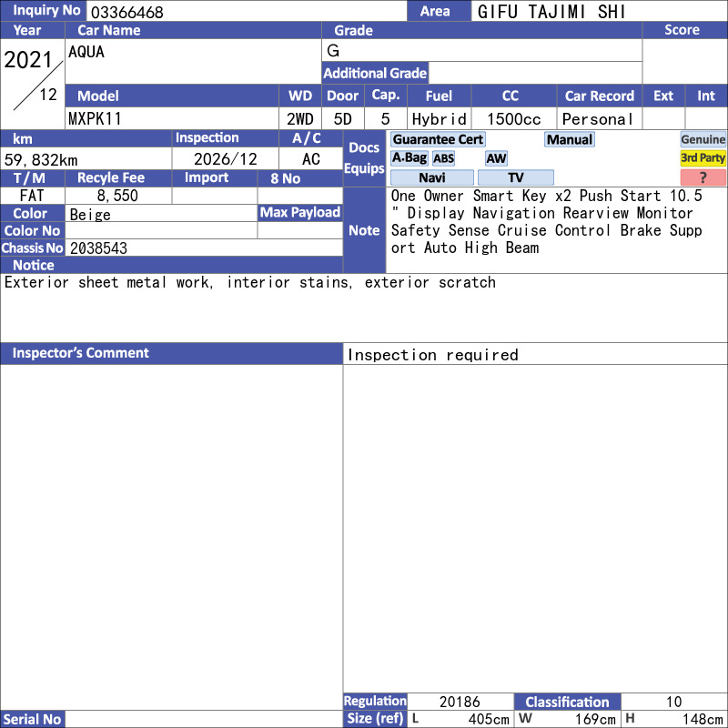728x728 pixels.
Task: Select the Model code MXPK11
Action: [x=96, y=119]
